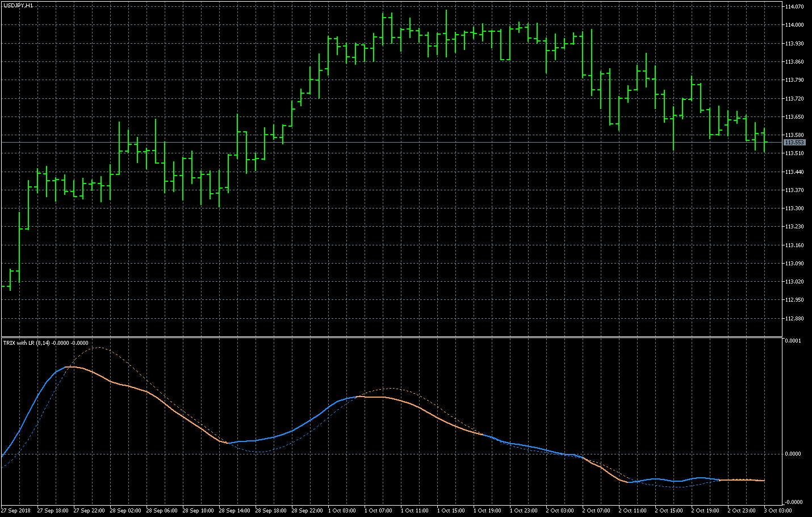The image size is (812, 517).
Task: Click the 114.000 price level label
Action: tap(794, 25)
